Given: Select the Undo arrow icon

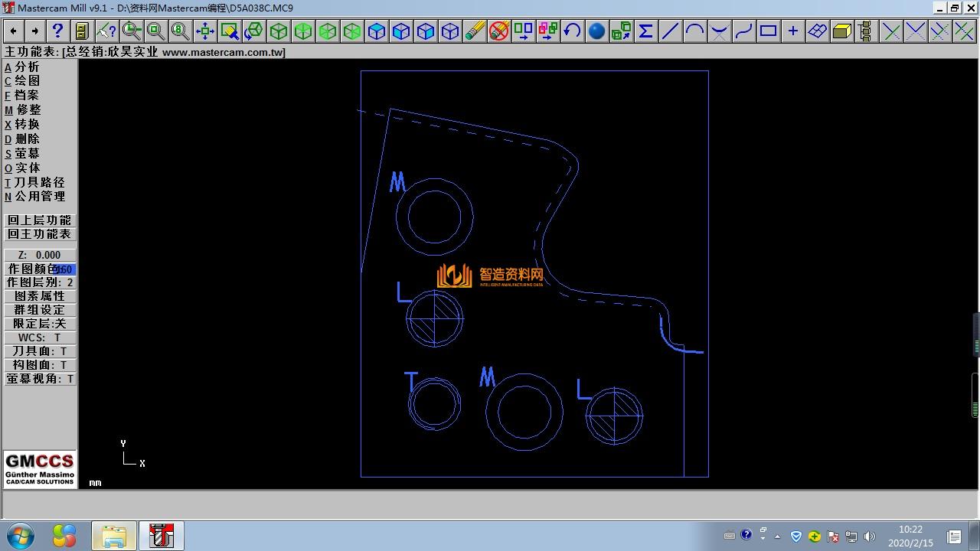Looking at the screenshot, I should (572, 31).
